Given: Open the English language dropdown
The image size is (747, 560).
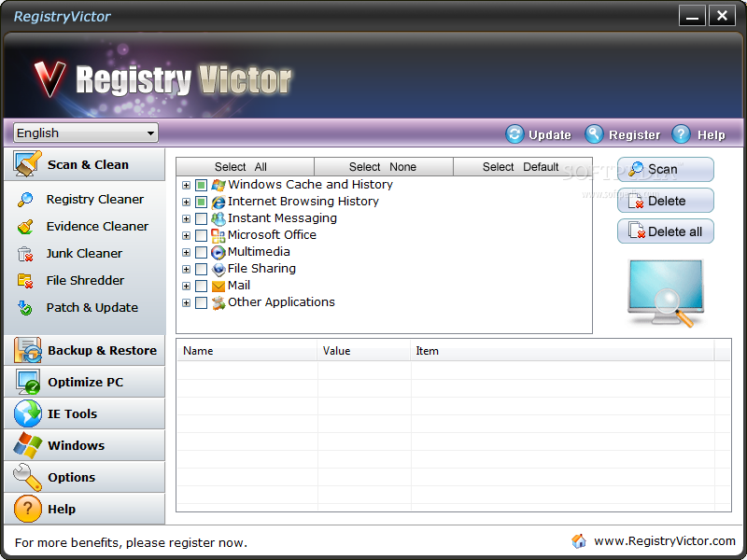Looking at the screenshot, I should pyautogui.click(x=86, y=133).
